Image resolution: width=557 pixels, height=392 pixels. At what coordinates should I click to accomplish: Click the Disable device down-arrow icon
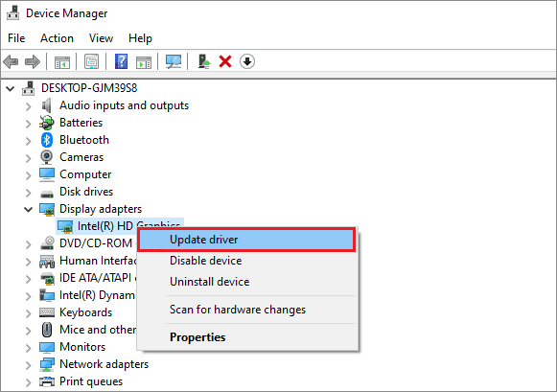pos(247,61)
